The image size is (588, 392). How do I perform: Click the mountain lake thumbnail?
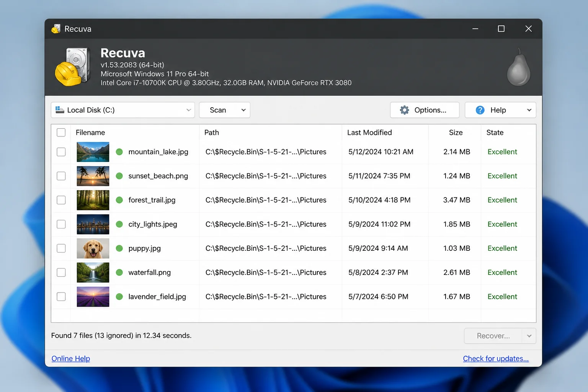click(x=93, y=152)
